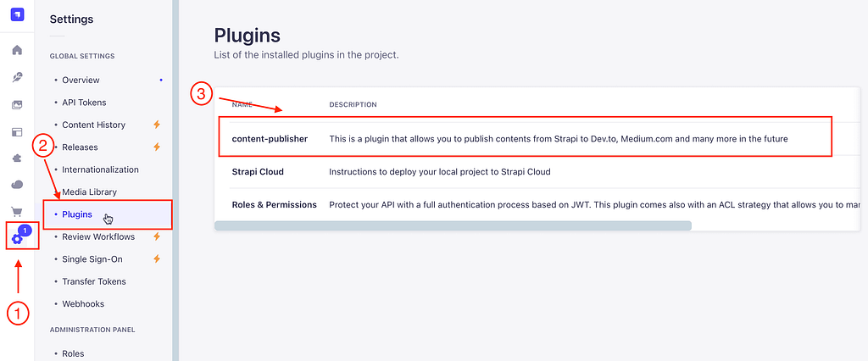Open Content Manager feather icon
Viewport: 868px width, 361px height.
point(17,77)
